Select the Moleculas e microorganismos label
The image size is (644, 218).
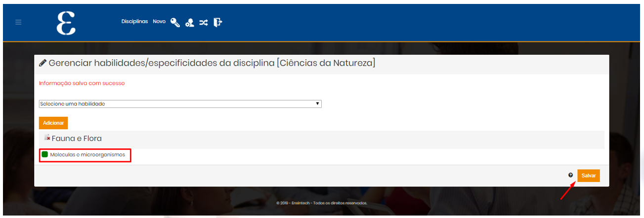coord(87,155)
